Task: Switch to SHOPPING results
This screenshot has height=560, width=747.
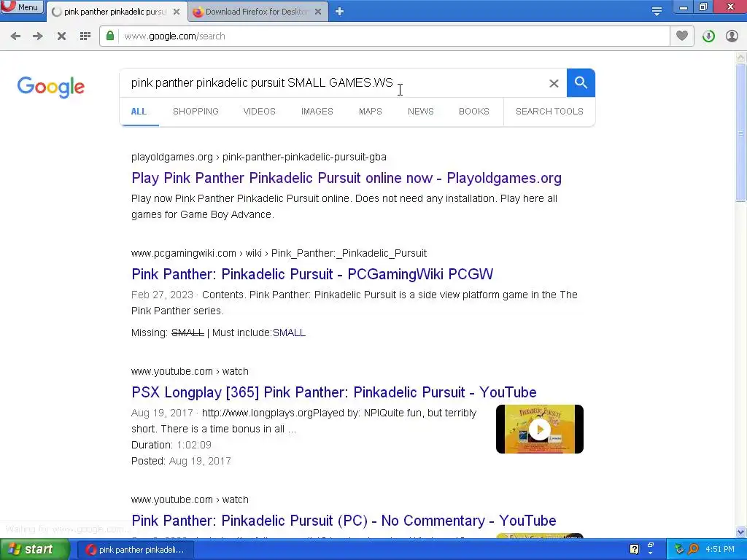Action: point(196,112)
